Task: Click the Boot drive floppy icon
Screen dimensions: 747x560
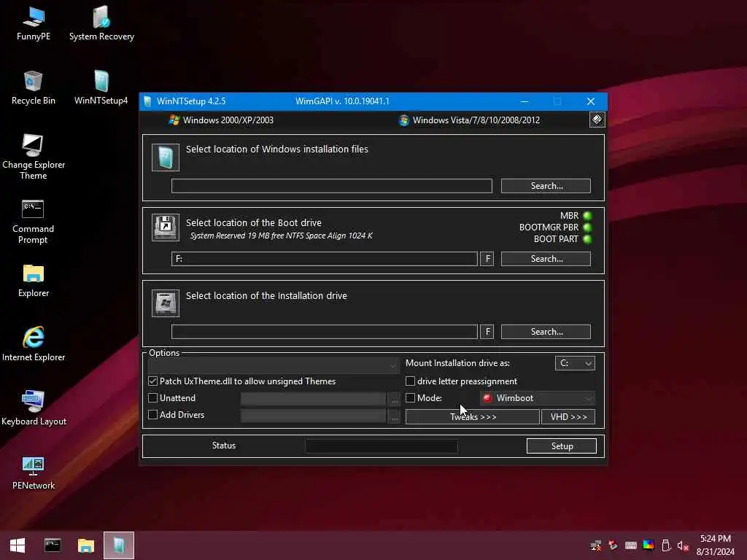Action: 166,227
